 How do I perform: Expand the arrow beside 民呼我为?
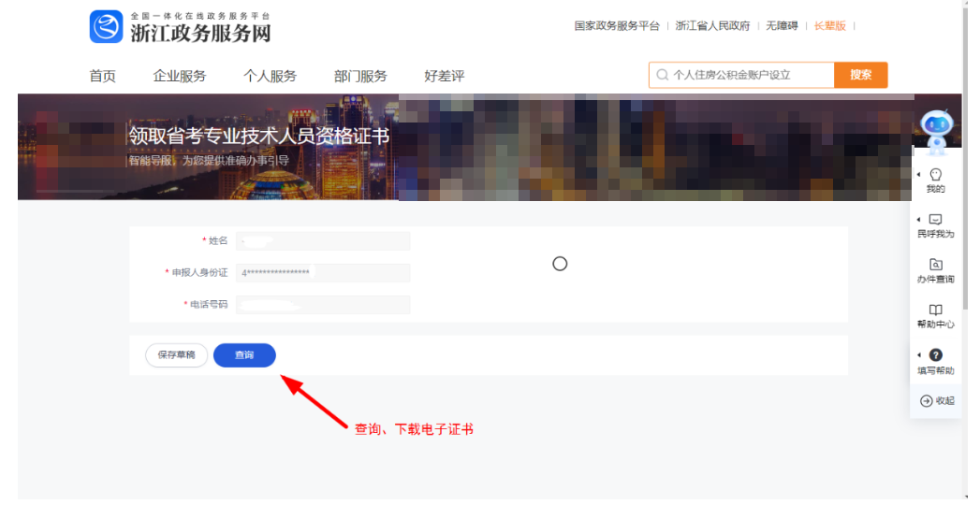(918, 220)
